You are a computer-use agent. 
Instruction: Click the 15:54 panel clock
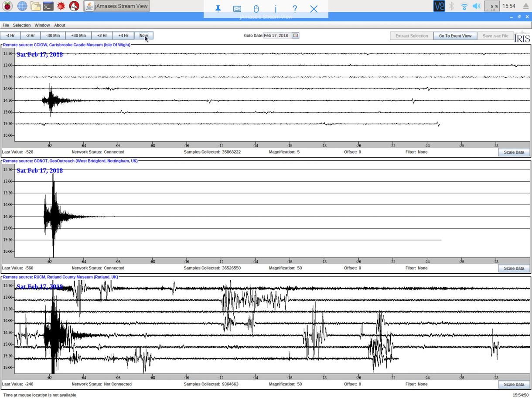click(x=509, y=6)
